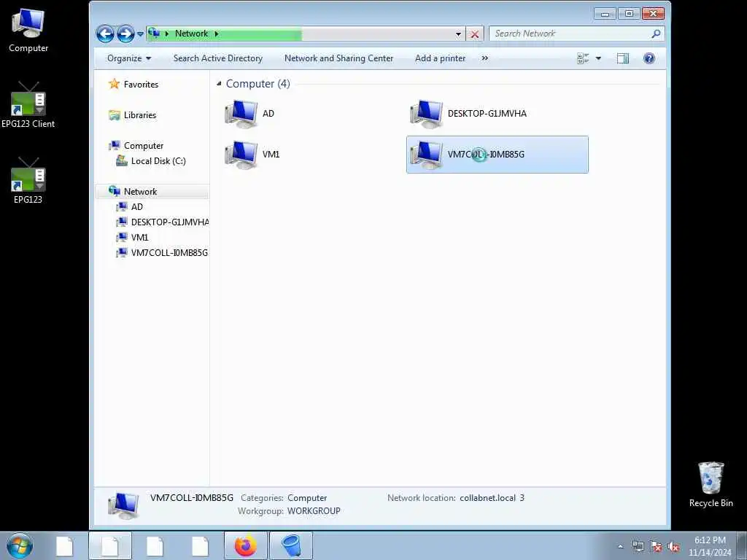The image size is (747, 560).
Task: Click the Search Network input field
Action: pos(570,34)
